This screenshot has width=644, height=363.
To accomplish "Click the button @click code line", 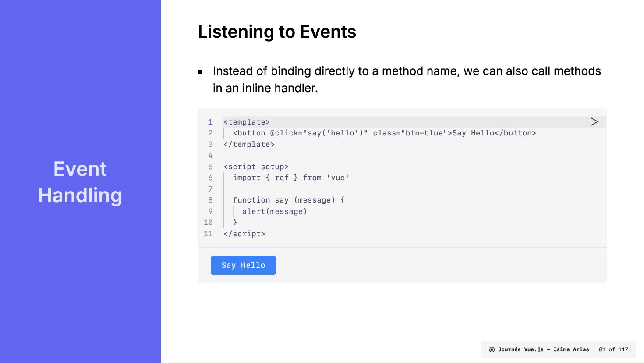I will click(384, 133).
